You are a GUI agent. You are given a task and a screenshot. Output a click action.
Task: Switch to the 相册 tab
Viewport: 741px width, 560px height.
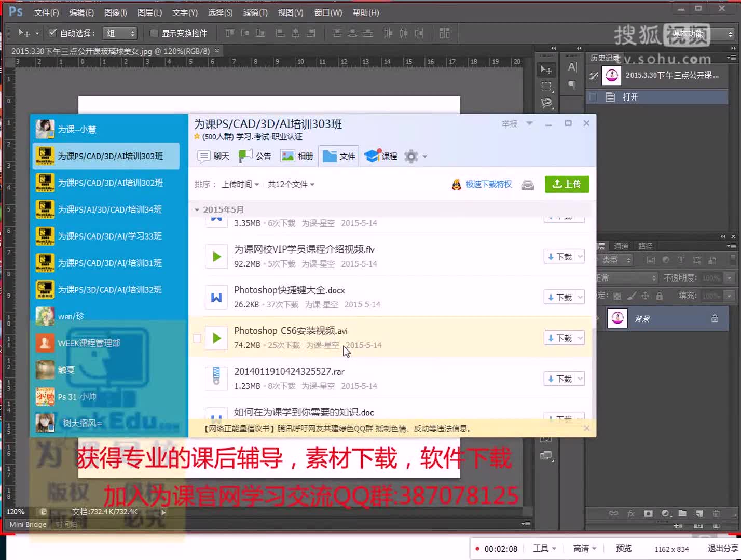pyautogui.click(x=297, y=156)
